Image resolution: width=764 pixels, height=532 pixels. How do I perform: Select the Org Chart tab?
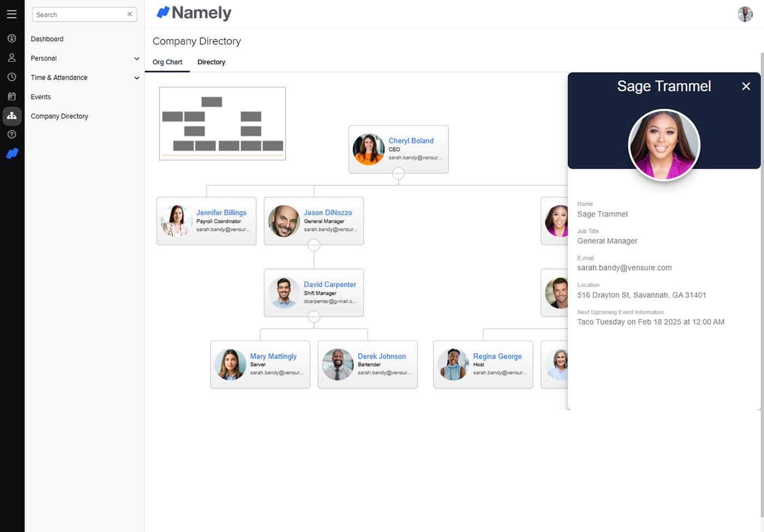167,62
